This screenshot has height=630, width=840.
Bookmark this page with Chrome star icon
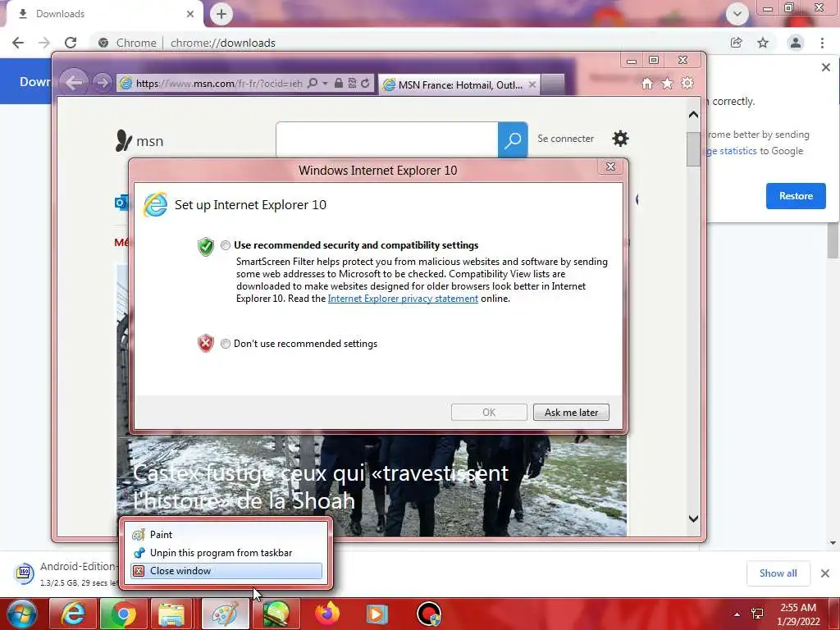click(x=763, y=43)
